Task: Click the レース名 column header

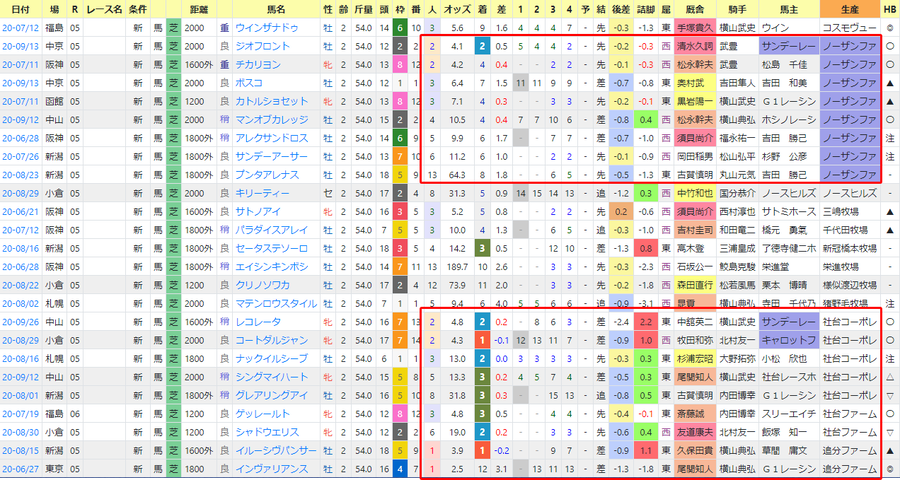Action: (x=104, y=9)
